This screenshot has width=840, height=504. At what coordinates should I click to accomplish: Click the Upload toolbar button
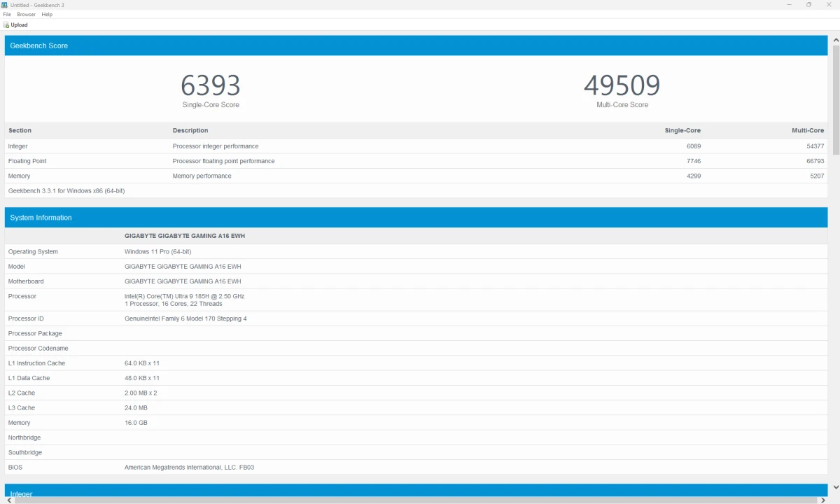click(x=15, y=24)
